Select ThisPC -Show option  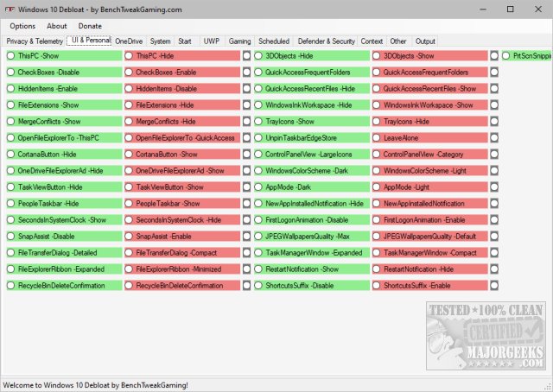coord(64,56)
